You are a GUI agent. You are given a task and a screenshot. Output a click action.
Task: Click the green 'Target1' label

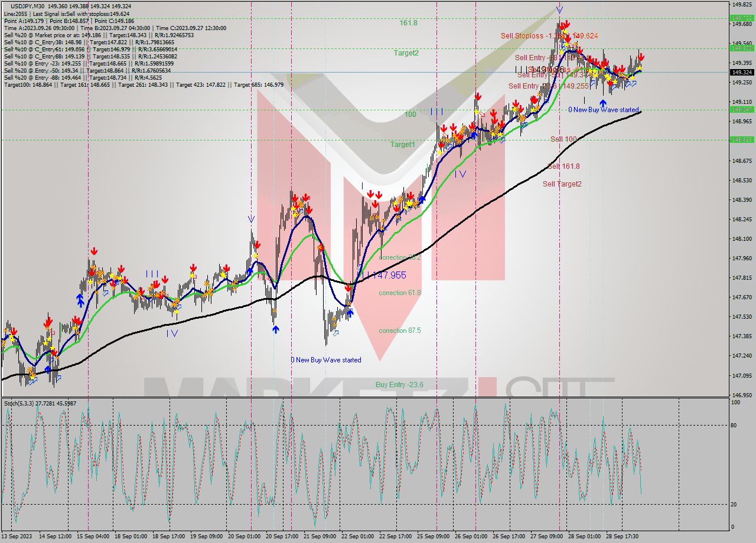point(402,144)
